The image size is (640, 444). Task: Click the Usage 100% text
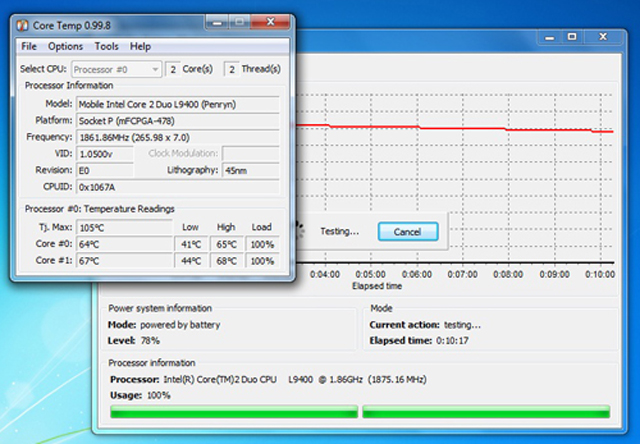(x=140, y=395)
